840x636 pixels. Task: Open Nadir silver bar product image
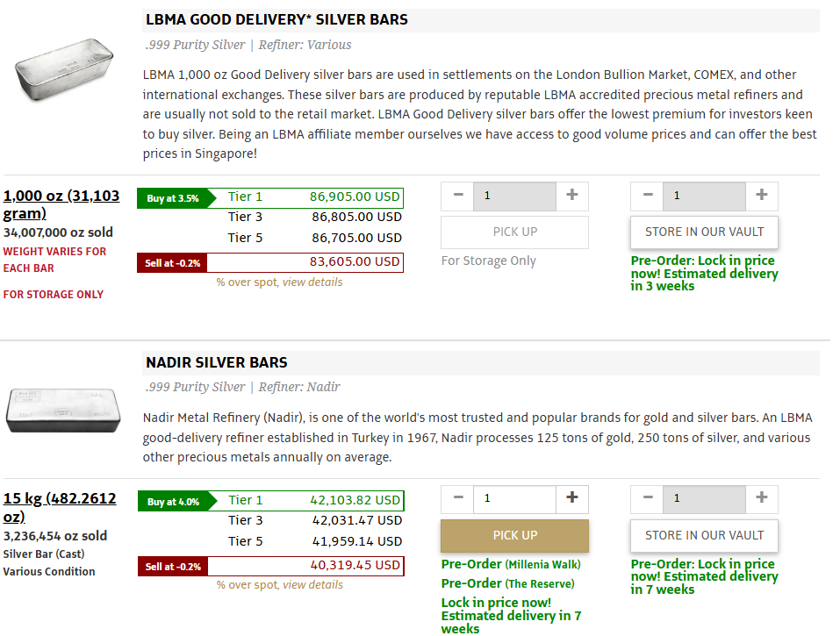coord(63,410)
